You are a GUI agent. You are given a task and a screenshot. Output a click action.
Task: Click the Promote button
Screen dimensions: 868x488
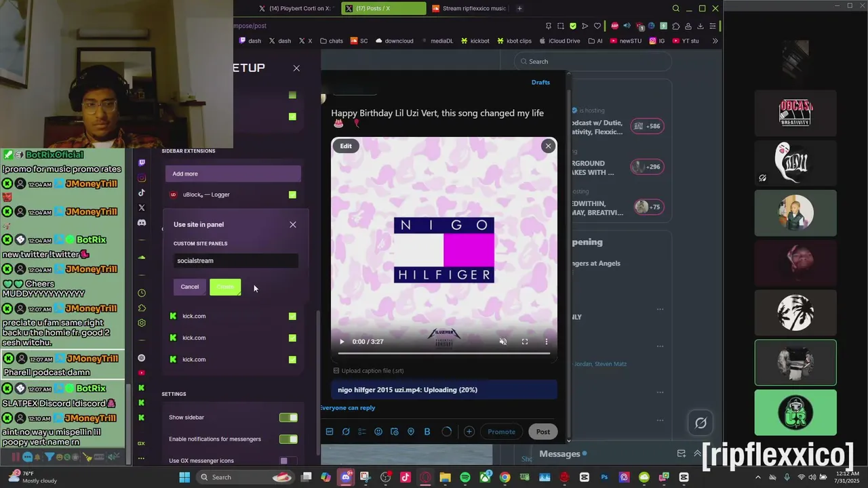[501, 432]
